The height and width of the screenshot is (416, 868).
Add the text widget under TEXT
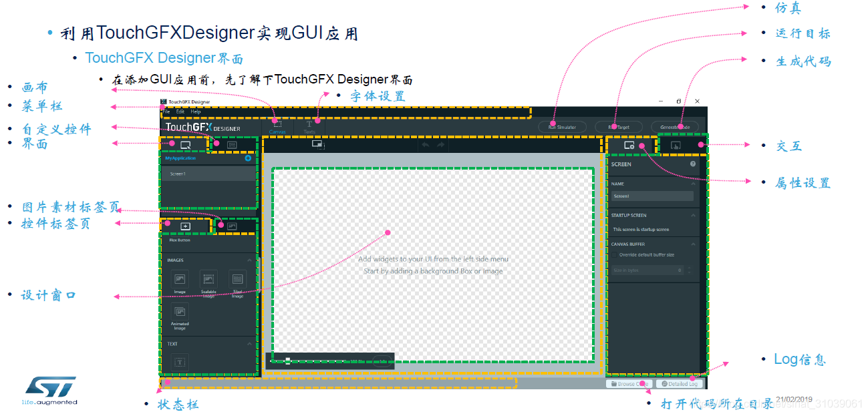(x=180, y=362)
